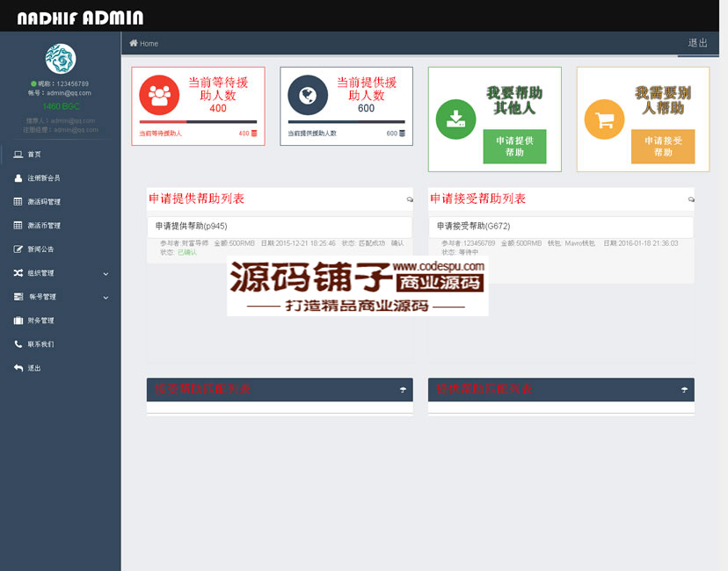
Task: Click the laptop icon beside 首页
Action: tap(18, 155)
